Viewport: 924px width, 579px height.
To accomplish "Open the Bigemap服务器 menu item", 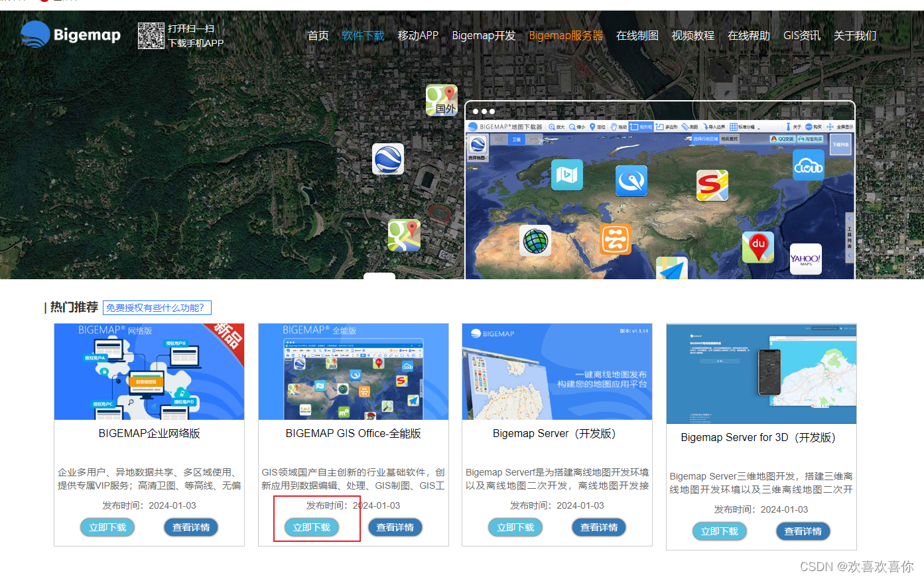I will [x=566, y=36].
